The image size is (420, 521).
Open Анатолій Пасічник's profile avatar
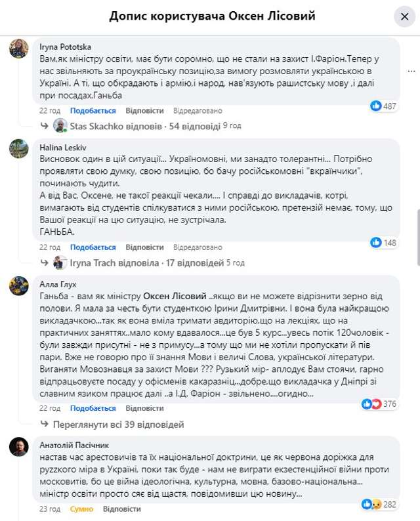coord(18,448)
